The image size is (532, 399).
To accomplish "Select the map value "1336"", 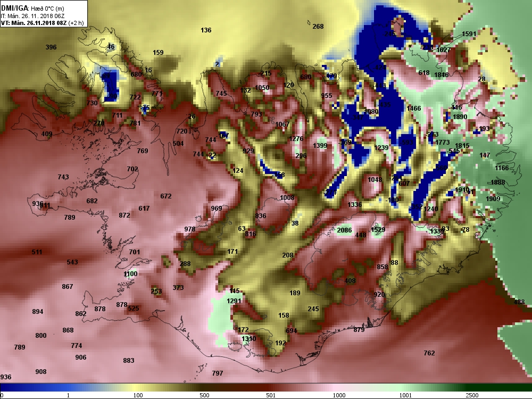I will coord(354,204).
